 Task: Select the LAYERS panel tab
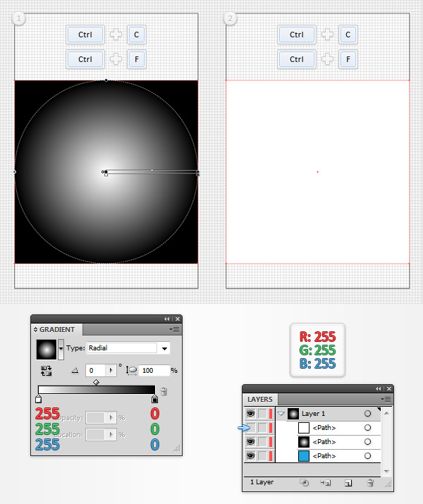260,399
